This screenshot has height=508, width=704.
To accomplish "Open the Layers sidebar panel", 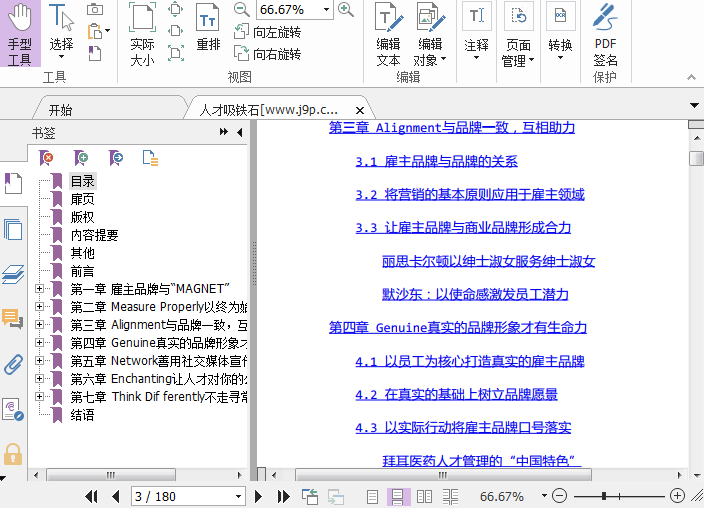I will pyautogui.click(x=13, y=274).
